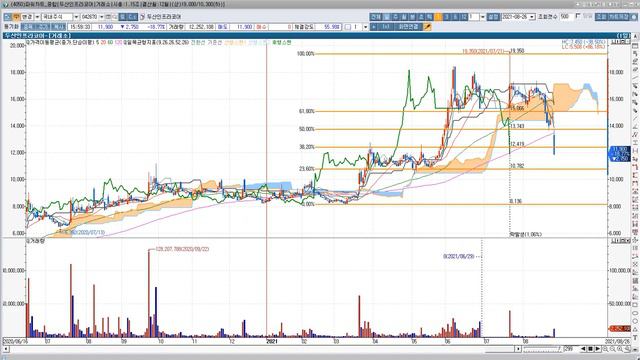Click the round icon at the toolbar's right end
Image resolution: width=640 pixels, height=360 pixels.
tap(633, 17)
